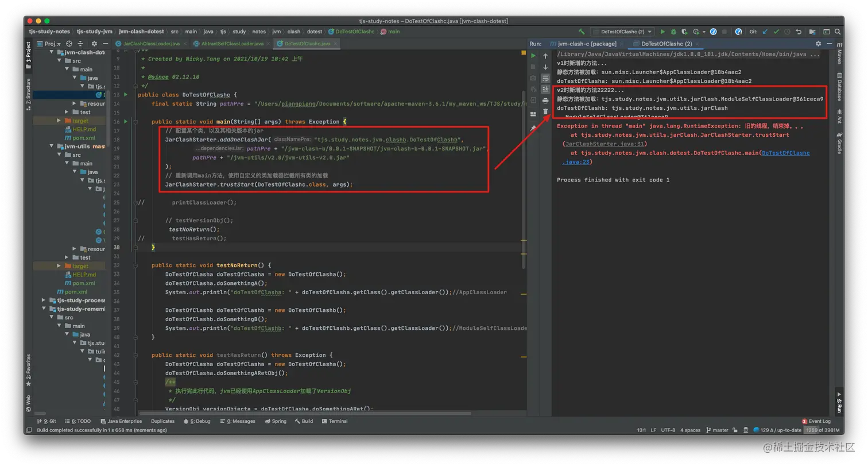Click the Git Rollback undo arrow icon
Viewport: 868px width, 466px height.
click(x=799, y=32)
